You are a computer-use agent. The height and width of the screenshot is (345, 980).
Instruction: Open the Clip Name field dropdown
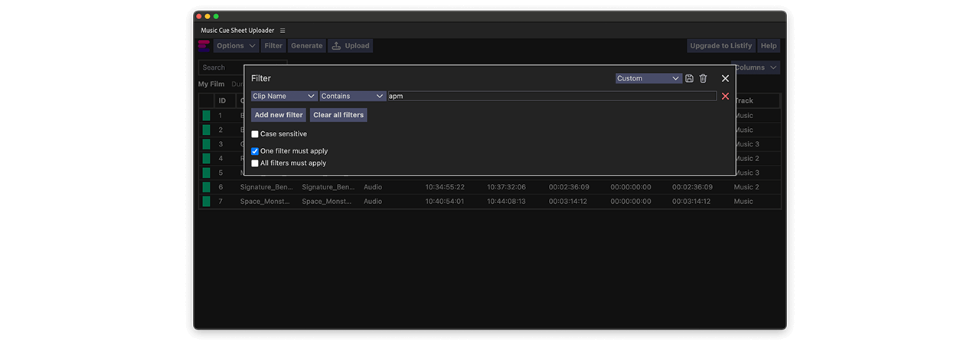[x=284, y=97]
